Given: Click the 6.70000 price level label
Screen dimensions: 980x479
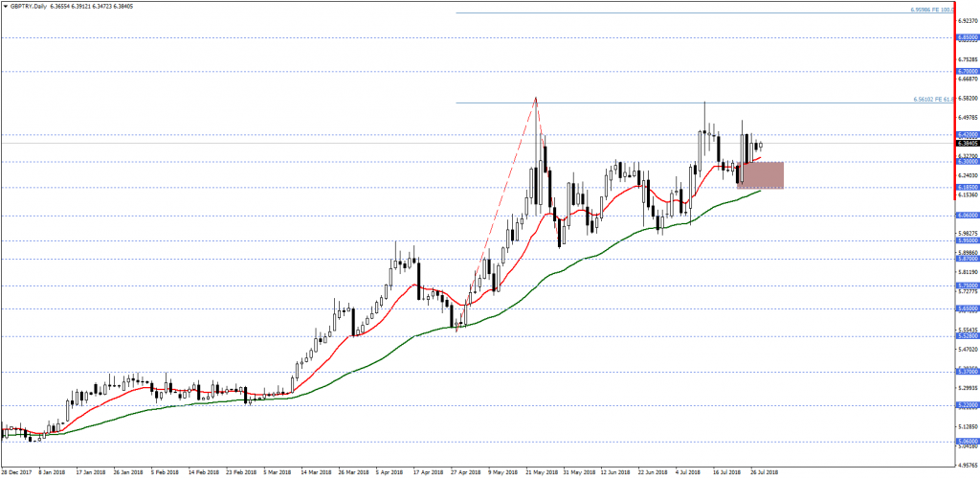Looking at the screenshot, I should point(967,72).
